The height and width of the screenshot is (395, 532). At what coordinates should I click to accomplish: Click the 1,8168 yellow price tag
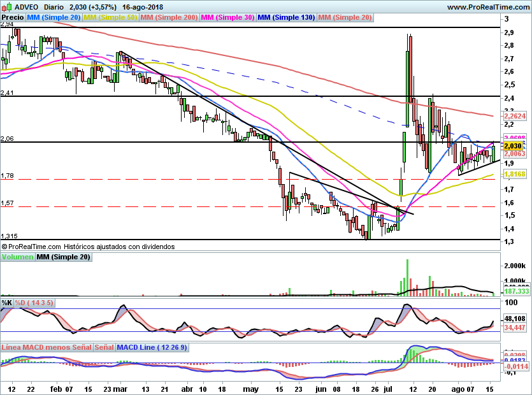coord(515,174)
